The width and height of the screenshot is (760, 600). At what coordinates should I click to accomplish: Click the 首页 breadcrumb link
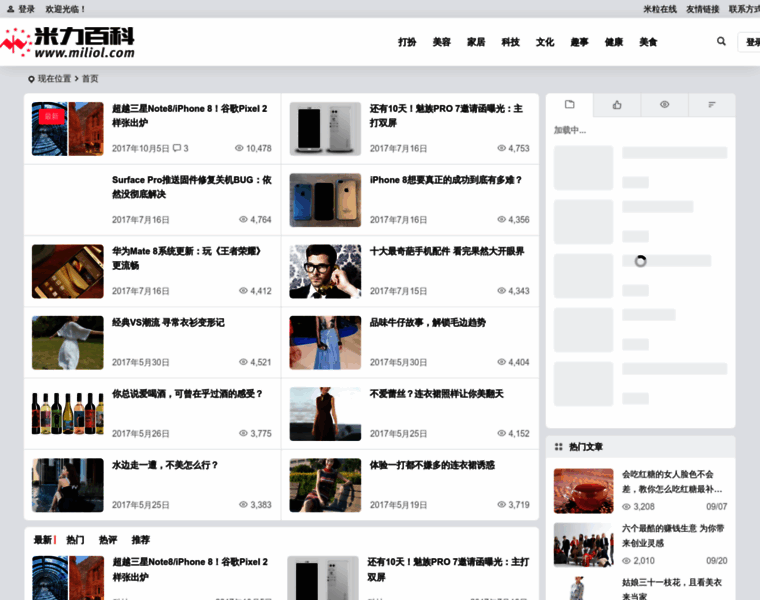tap(90, 78)
